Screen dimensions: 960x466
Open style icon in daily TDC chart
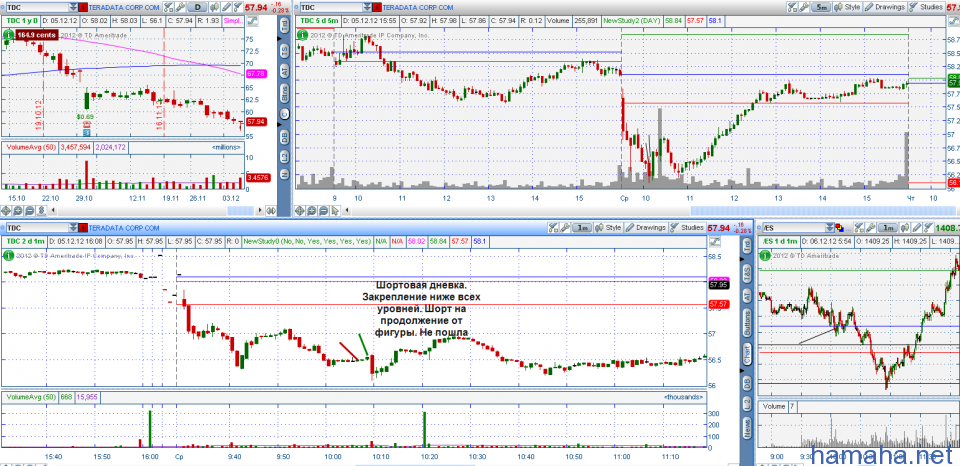pos(215,7)
